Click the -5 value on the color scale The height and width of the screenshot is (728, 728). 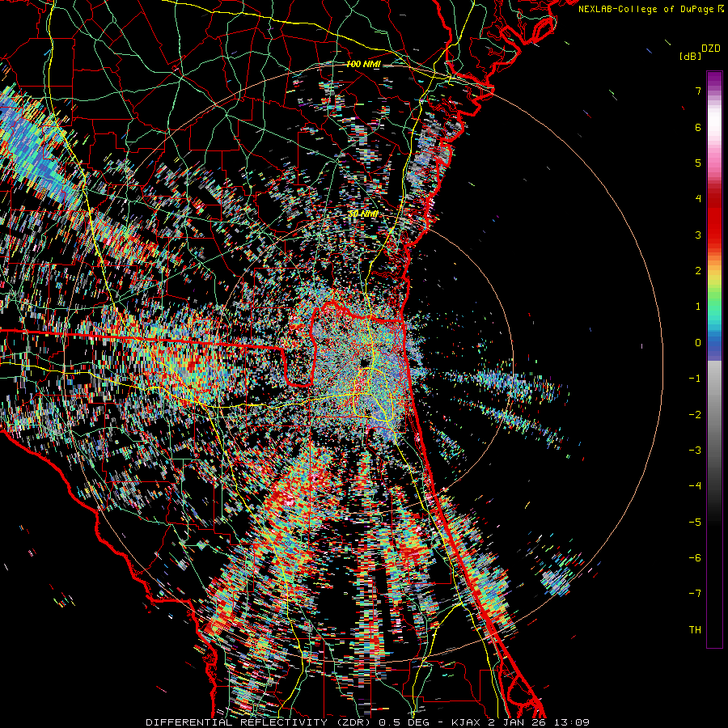tap(695, 523)
